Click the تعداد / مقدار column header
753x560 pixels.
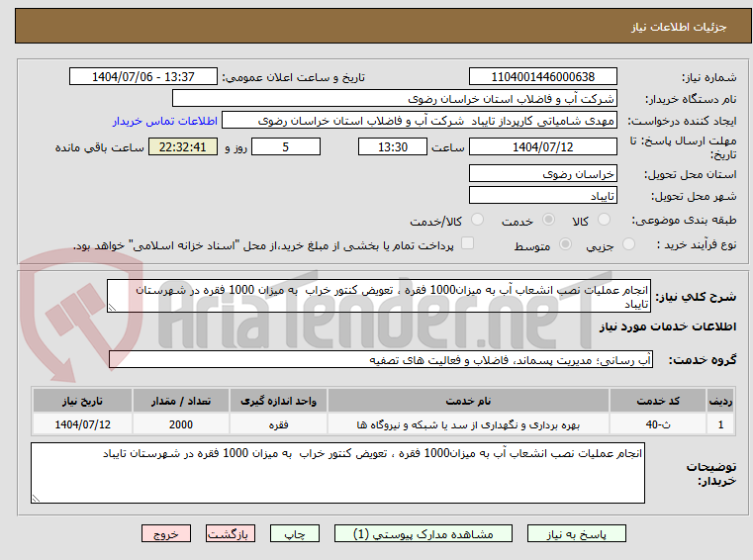[x=180, y=401]
